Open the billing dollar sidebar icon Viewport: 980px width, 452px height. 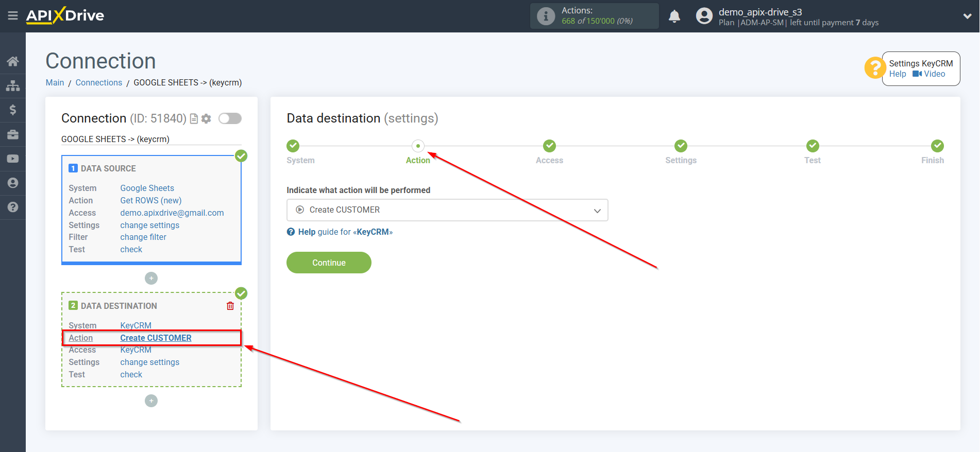click(13, 110)
